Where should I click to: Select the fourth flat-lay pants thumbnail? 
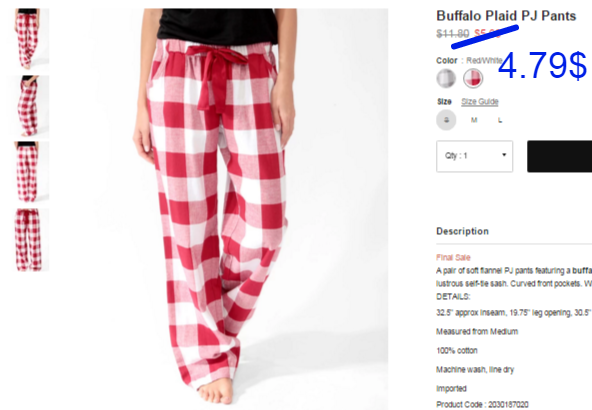(29, 240)
